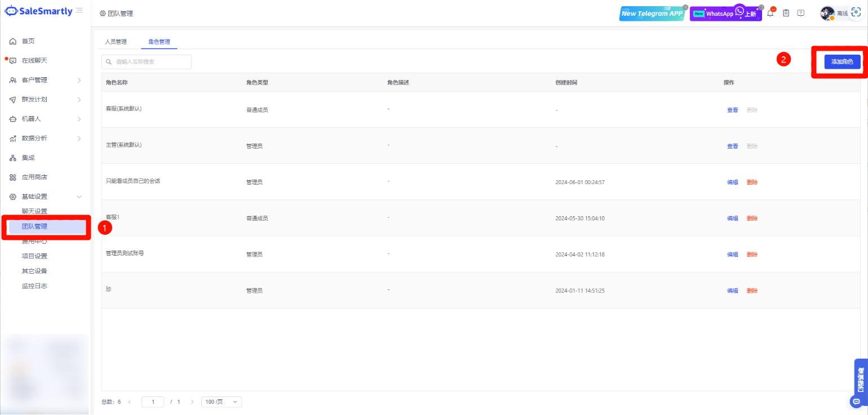Click the role name 主管(系统默认)

(123, 144)
